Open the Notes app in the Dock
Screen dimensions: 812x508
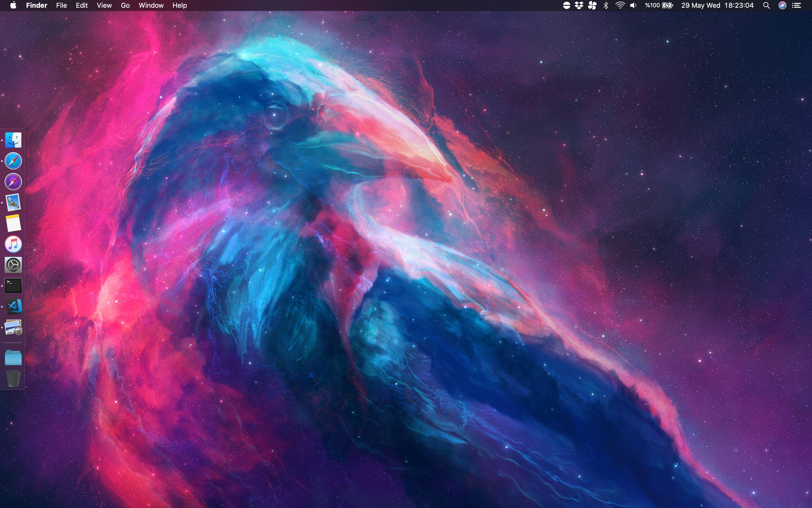point(14,223)
